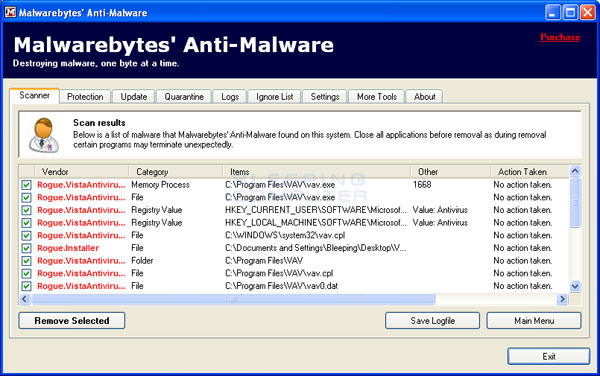Maximize the Malwarebytes window
600x376 pixels.
tap(570, 12)
